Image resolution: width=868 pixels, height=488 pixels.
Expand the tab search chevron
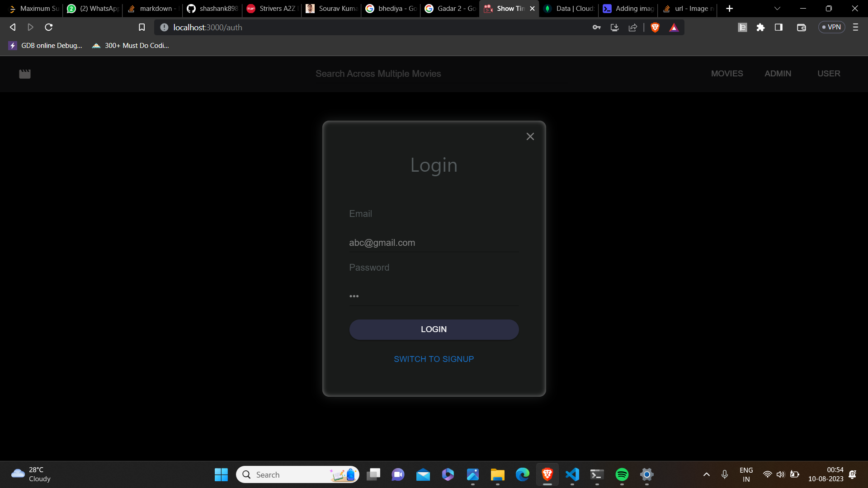(x=777, y=9)
